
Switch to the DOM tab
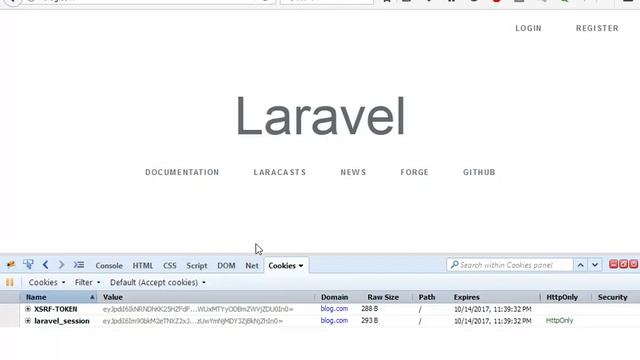(x=226, y=266)
